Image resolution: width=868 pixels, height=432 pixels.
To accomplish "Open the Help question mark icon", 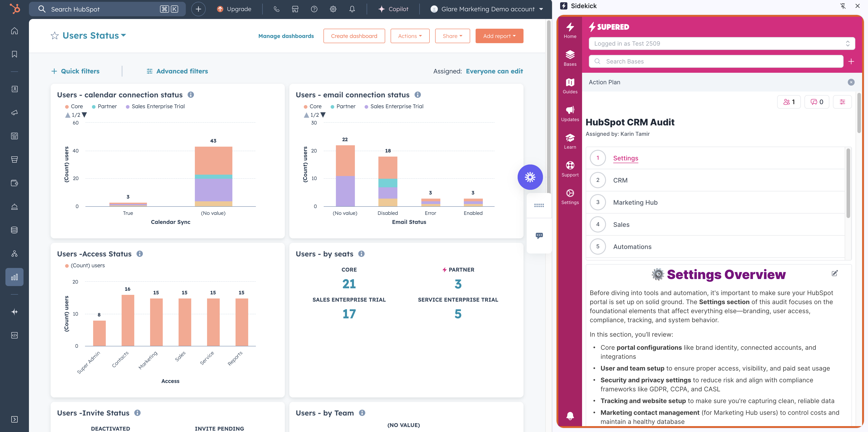I will pos(314,9).
